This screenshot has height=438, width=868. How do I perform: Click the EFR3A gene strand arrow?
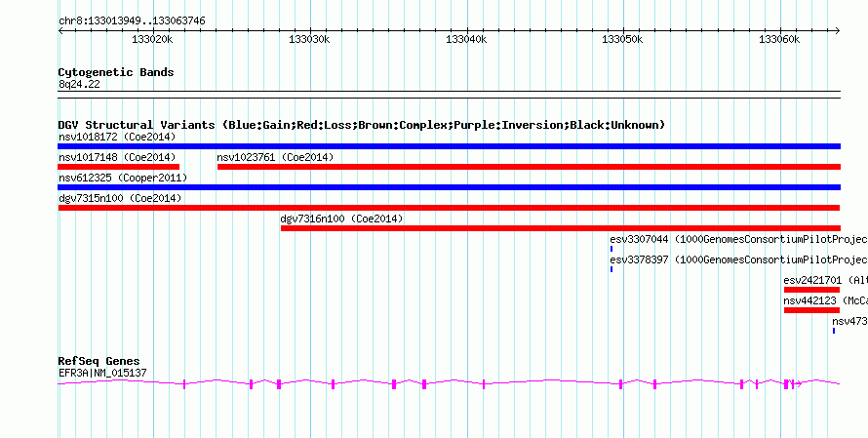coord(799,383)
